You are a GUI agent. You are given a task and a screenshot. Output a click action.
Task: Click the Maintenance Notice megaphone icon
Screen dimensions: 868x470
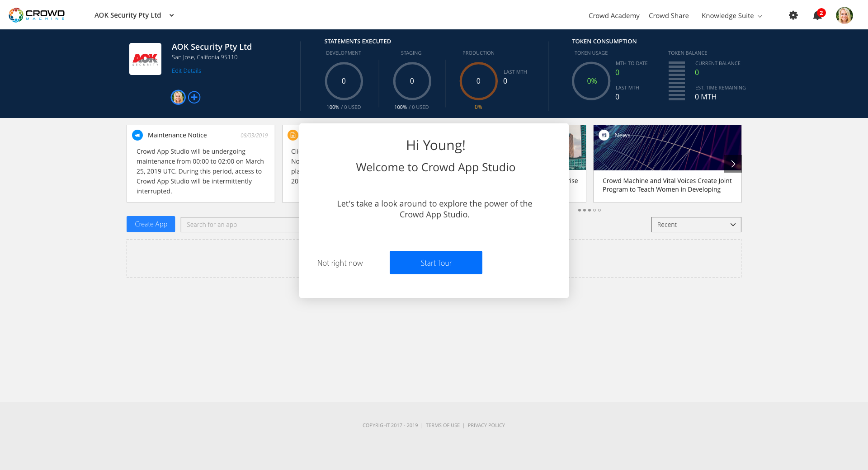tap(137, 135)
